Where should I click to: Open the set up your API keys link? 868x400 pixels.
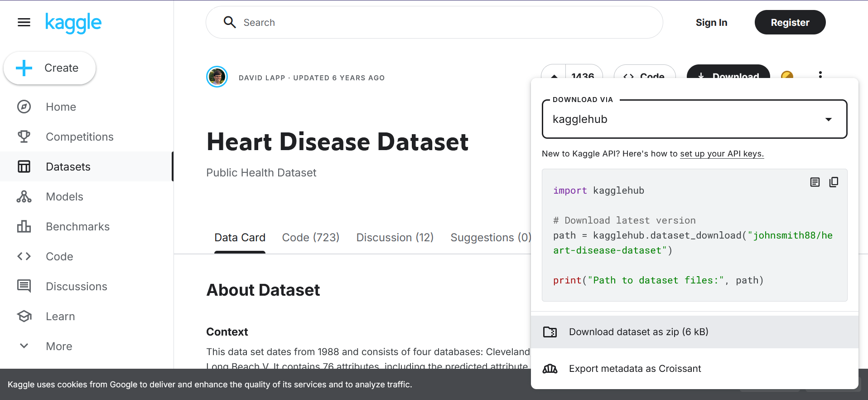click(722, 154)
